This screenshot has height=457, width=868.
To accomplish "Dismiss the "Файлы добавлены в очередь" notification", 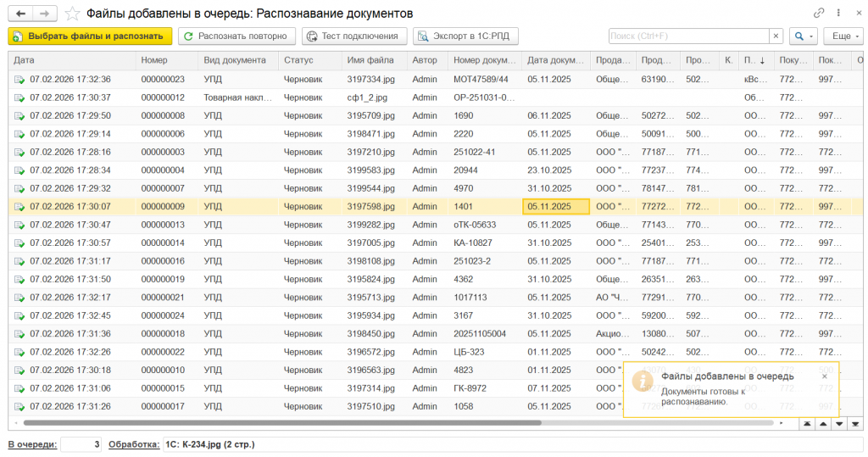I will coord(824,376).
